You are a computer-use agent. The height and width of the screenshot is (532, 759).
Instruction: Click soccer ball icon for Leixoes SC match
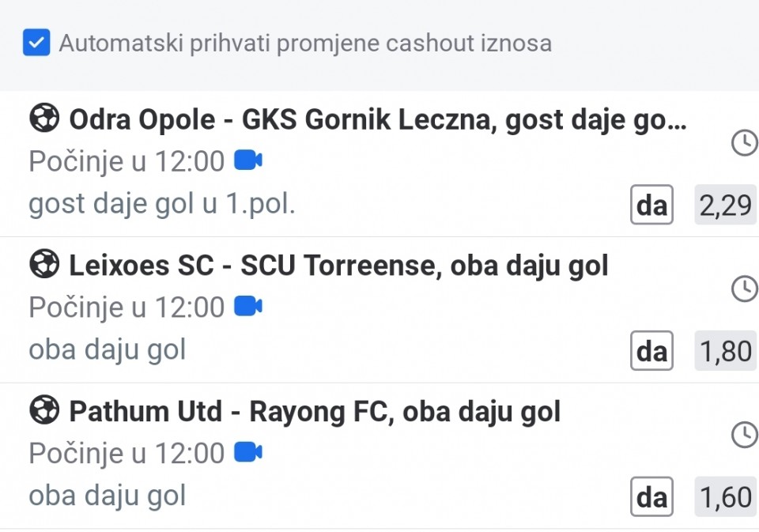tap(44, 266)
